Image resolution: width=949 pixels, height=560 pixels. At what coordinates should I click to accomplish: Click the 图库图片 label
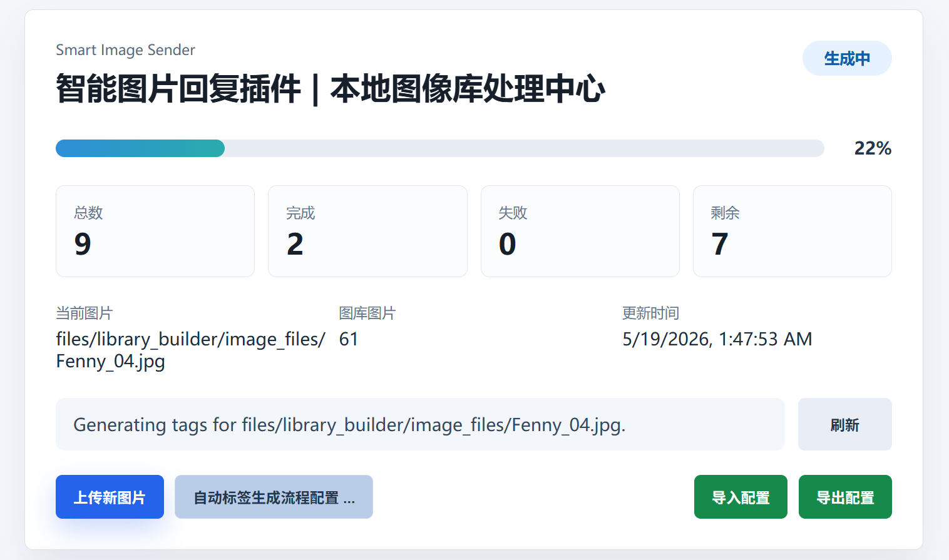click(x=367, y=313)
